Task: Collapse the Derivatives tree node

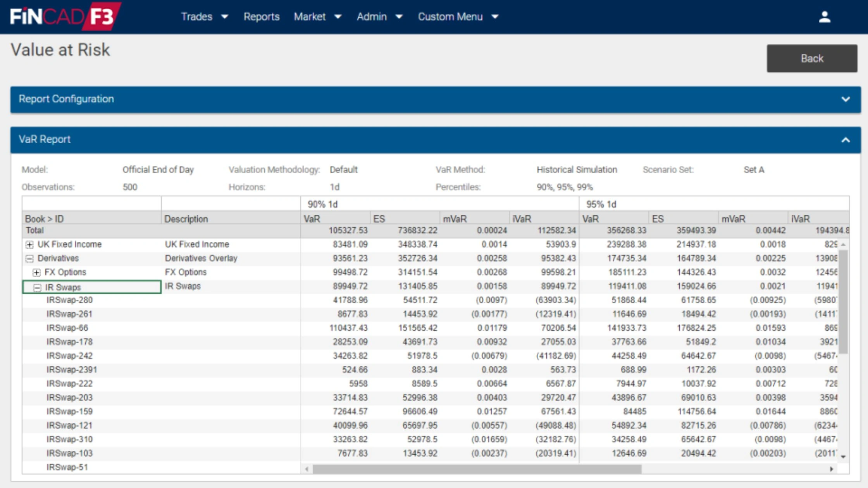Action: (29, 259)
